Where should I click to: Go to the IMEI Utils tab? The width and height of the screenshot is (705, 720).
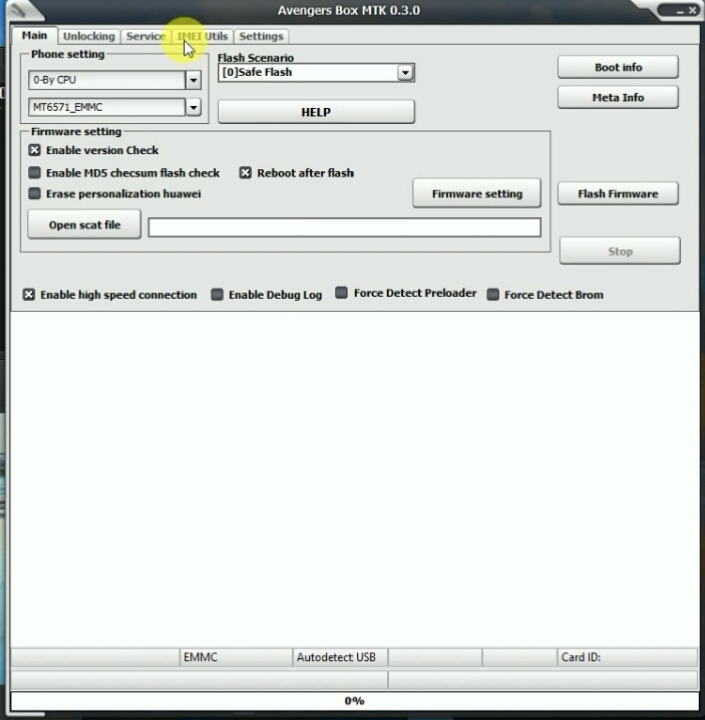coord(203,36)
